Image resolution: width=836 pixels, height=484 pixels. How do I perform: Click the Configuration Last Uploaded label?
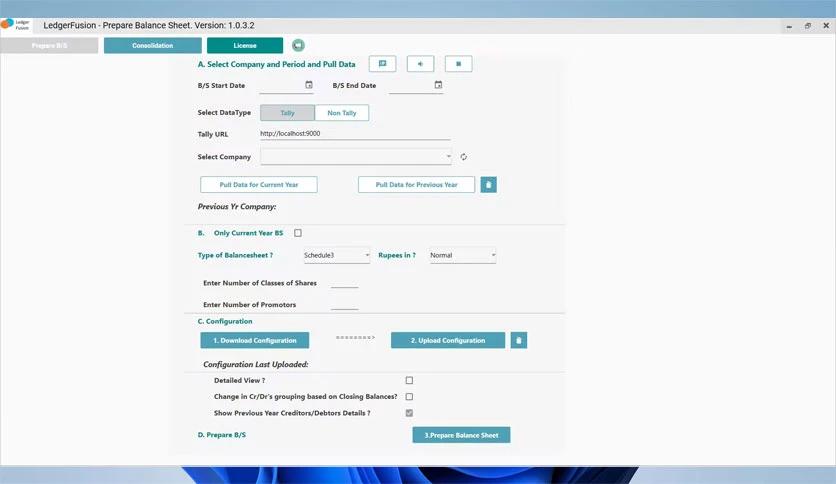point(256,365)
